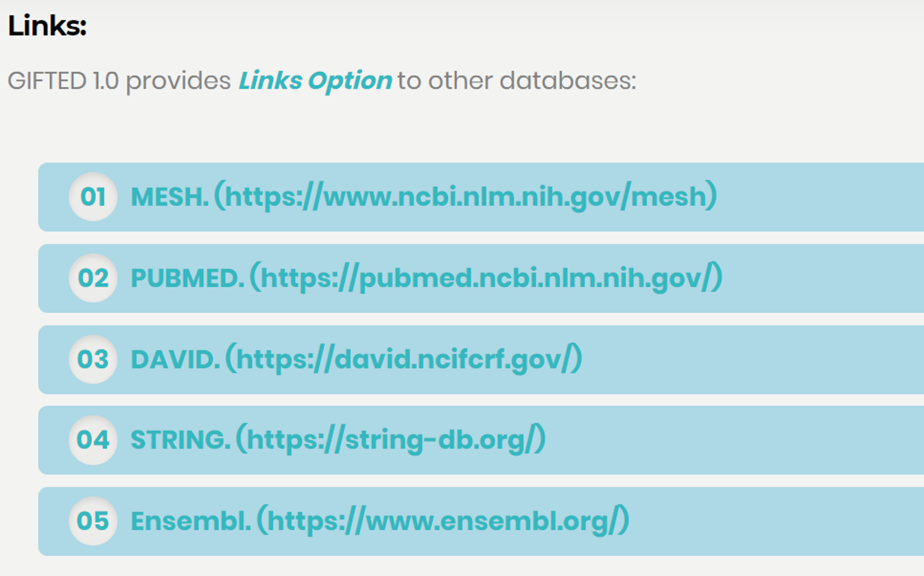Click the 01 number badge
Image resolution: width=924 pixels, height=576 pixels.
pos(93,197)
